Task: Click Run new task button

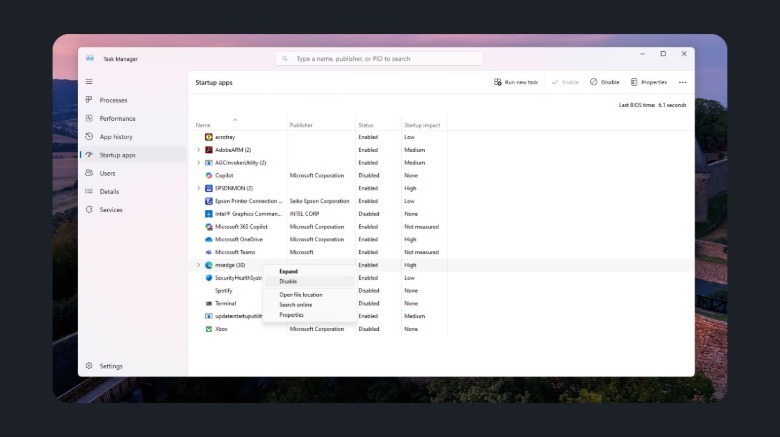Action: click(x=516, y=82)
